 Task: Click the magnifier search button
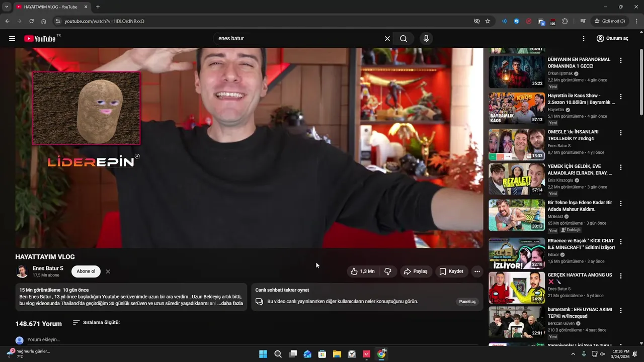coord(404,39)
